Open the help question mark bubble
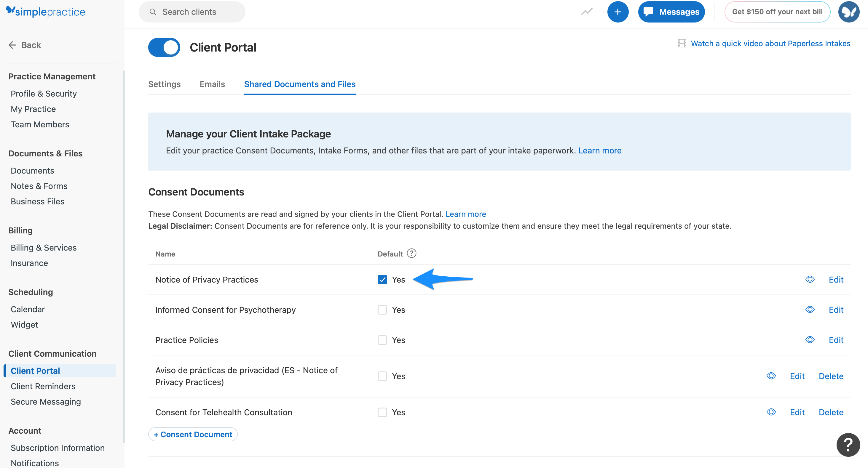Image resolution: width=868 pixels, height=468 pixels. tap(848, 445)
